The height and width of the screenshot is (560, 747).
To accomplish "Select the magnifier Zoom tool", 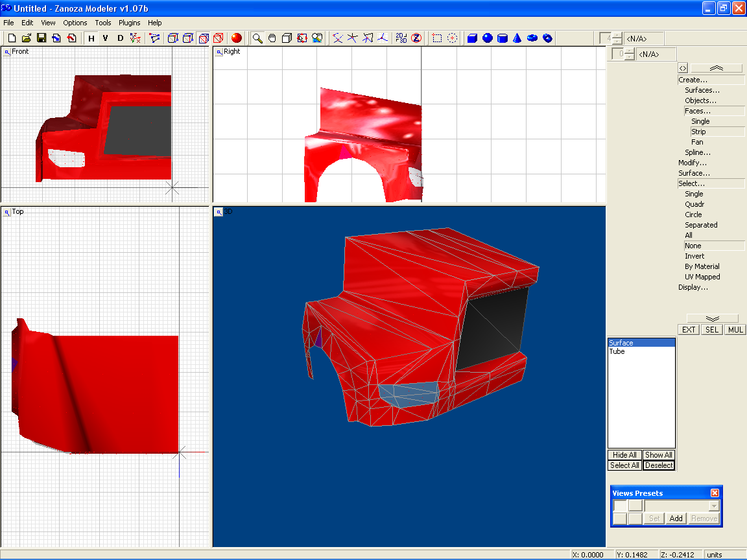I will (257, 38).
